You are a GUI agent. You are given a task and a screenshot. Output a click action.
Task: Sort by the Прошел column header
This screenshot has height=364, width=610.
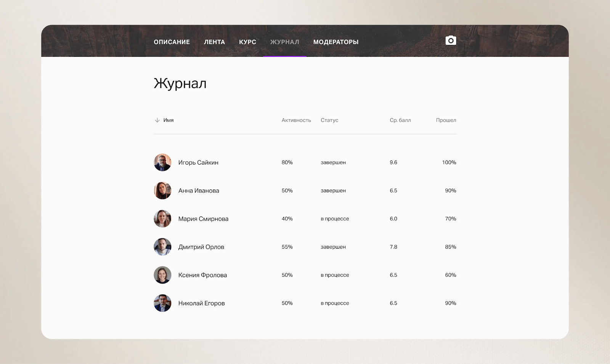tap(446, 120)
